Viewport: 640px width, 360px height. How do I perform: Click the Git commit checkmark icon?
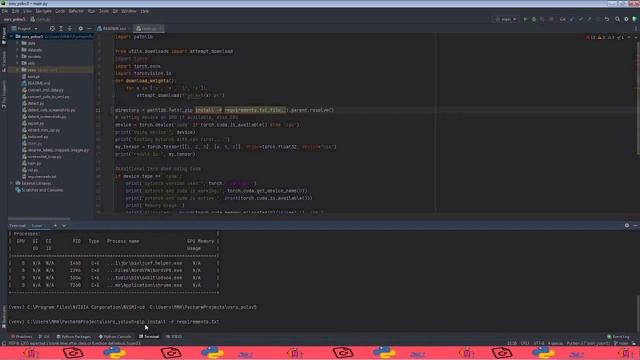580,19
